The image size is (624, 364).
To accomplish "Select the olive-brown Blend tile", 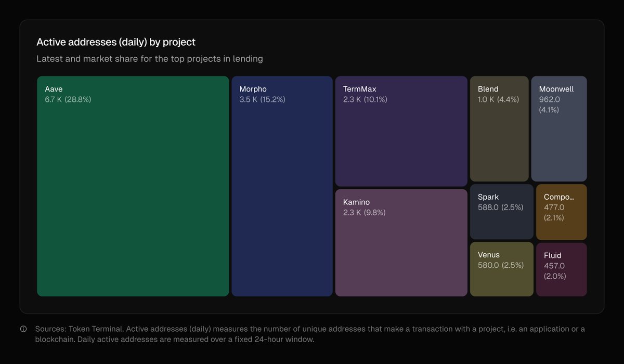I will 499,140.
